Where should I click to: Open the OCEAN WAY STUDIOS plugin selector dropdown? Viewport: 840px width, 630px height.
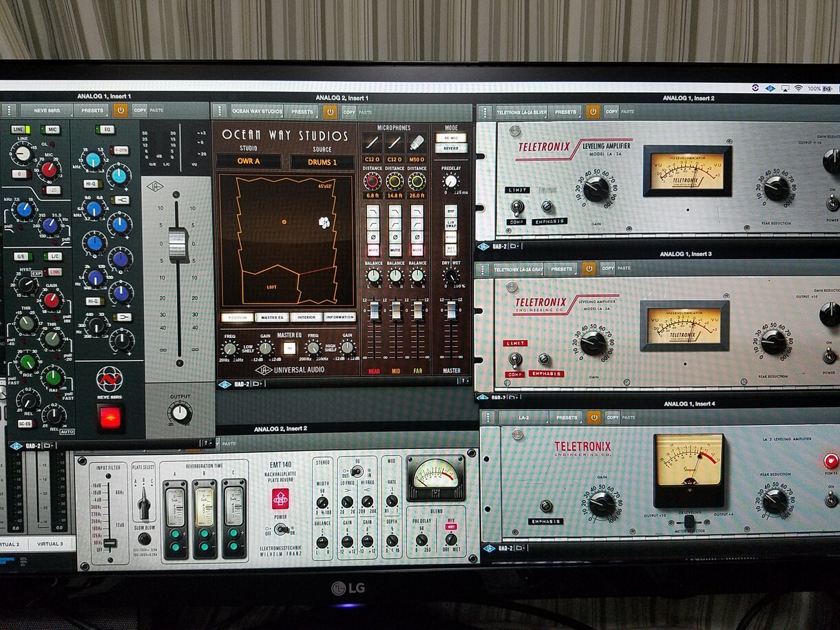pos(258,112)
